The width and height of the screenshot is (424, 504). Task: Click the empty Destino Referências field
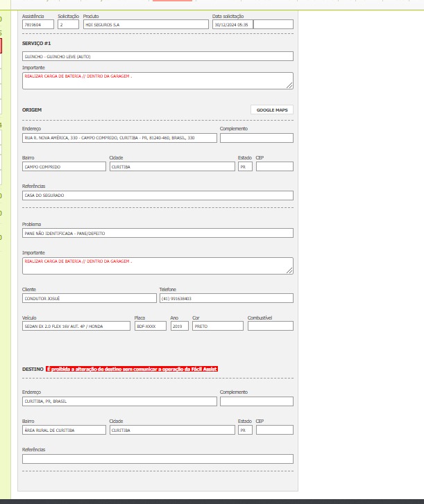tap(158, 459)
